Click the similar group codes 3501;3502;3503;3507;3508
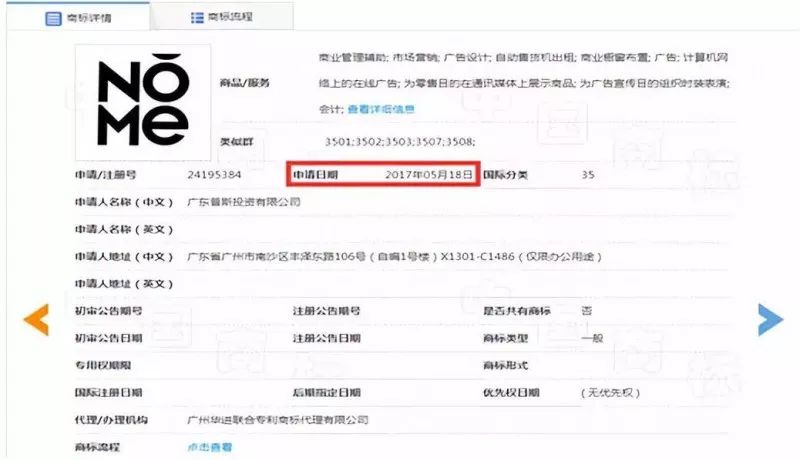The height and width of the screenshot is (460, 800). click(399, 141)
